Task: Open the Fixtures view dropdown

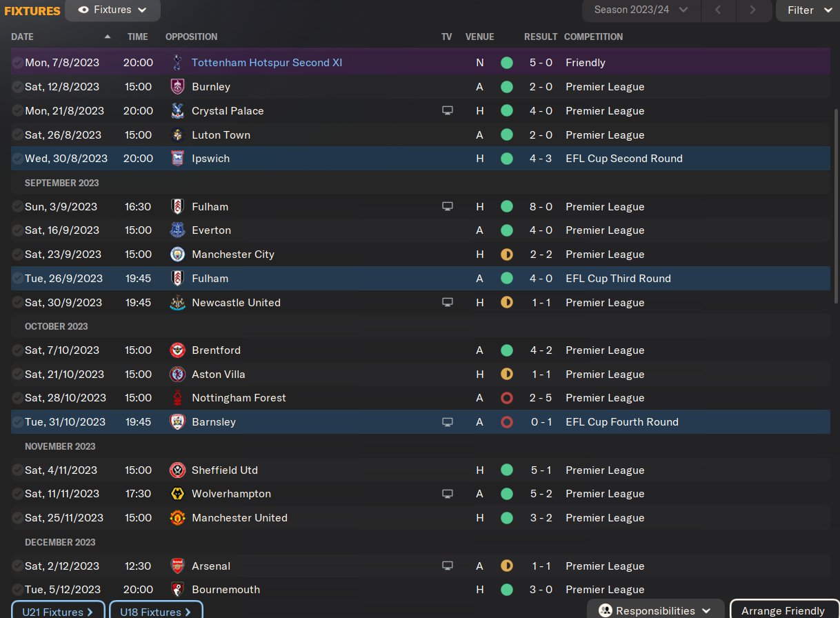Action: click(113, 10)
